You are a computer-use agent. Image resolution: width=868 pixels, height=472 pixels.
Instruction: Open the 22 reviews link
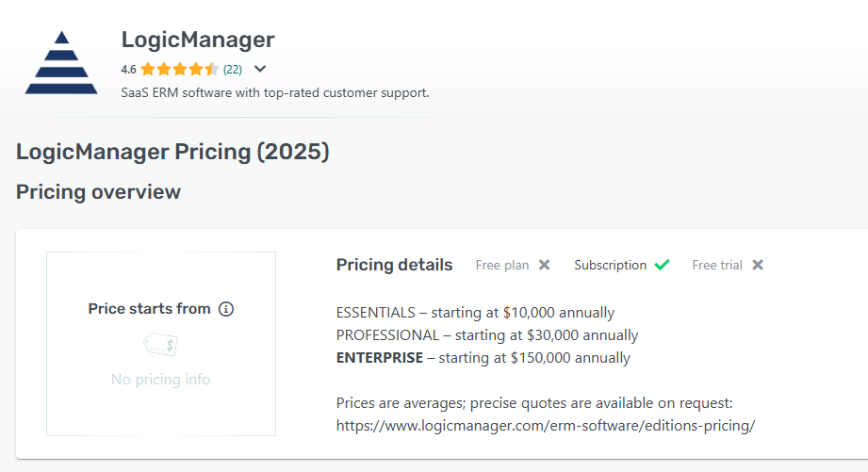point(233,69)
